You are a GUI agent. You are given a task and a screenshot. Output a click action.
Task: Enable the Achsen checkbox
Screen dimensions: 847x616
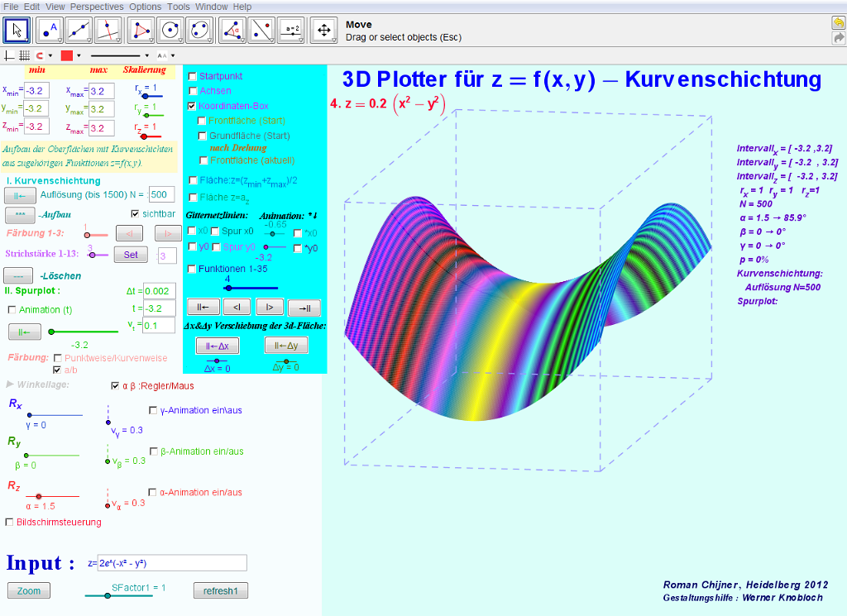pos(193,91)
